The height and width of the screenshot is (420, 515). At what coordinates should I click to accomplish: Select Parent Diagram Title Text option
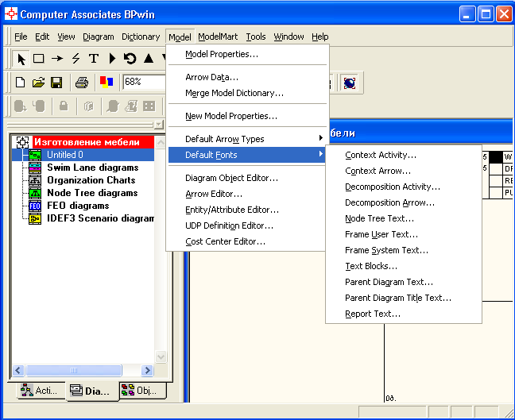click(x=404, y=298)
